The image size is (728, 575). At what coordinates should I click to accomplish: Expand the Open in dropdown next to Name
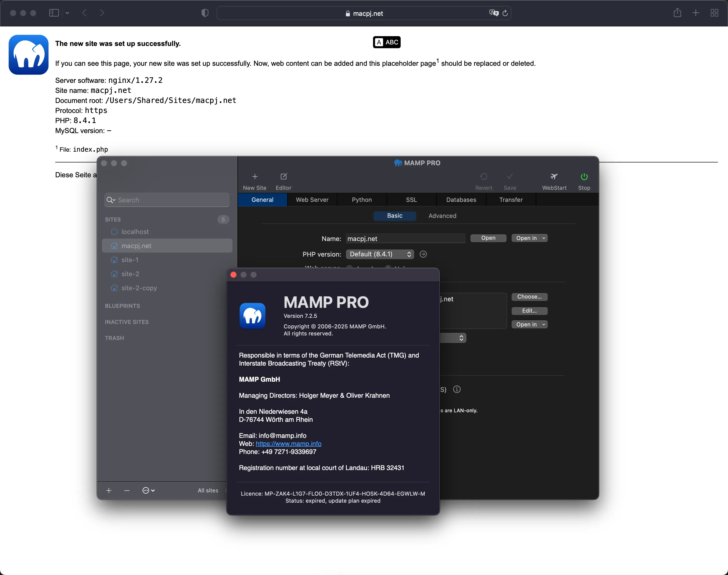(529, 238)
